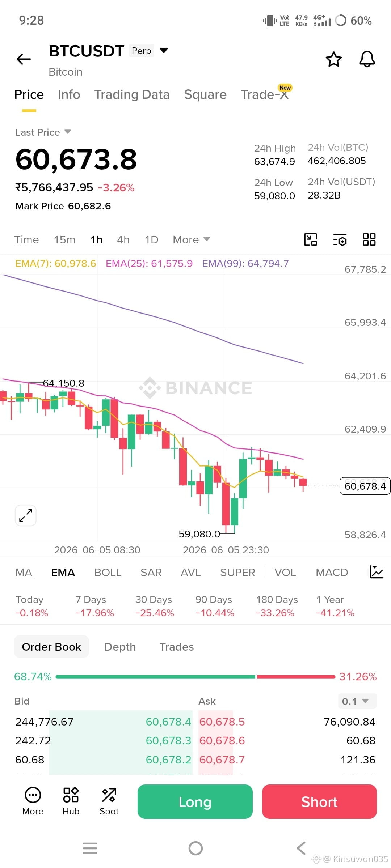Toggle the SUPER indicator

click(x=237, y=572)
